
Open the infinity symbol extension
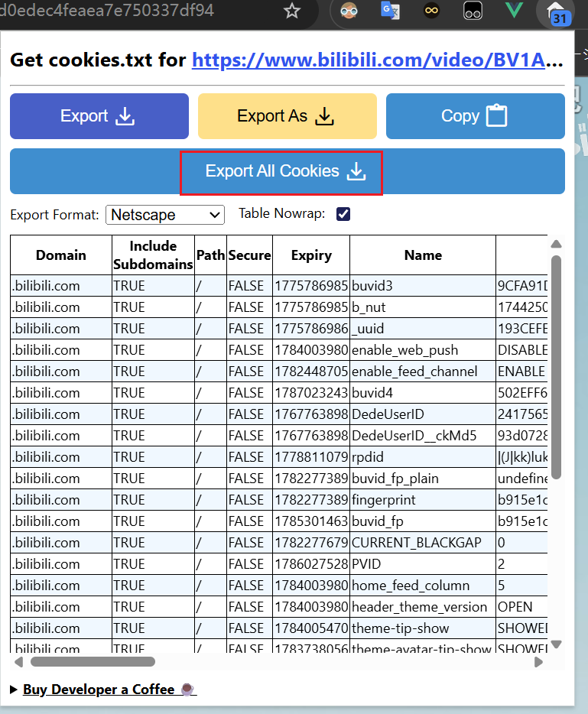tap(431, 11)
